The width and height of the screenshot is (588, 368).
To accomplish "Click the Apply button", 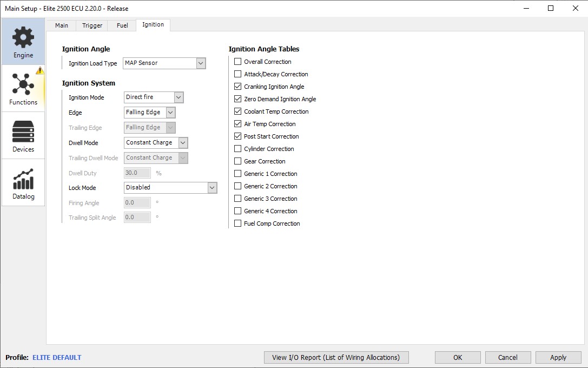I will [558, 358].
